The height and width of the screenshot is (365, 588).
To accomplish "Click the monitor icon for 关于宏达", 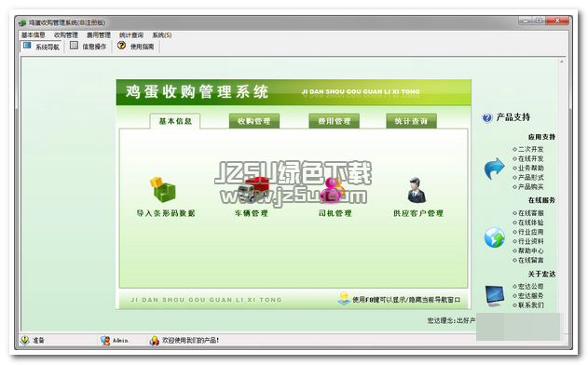I will (495, 296).
